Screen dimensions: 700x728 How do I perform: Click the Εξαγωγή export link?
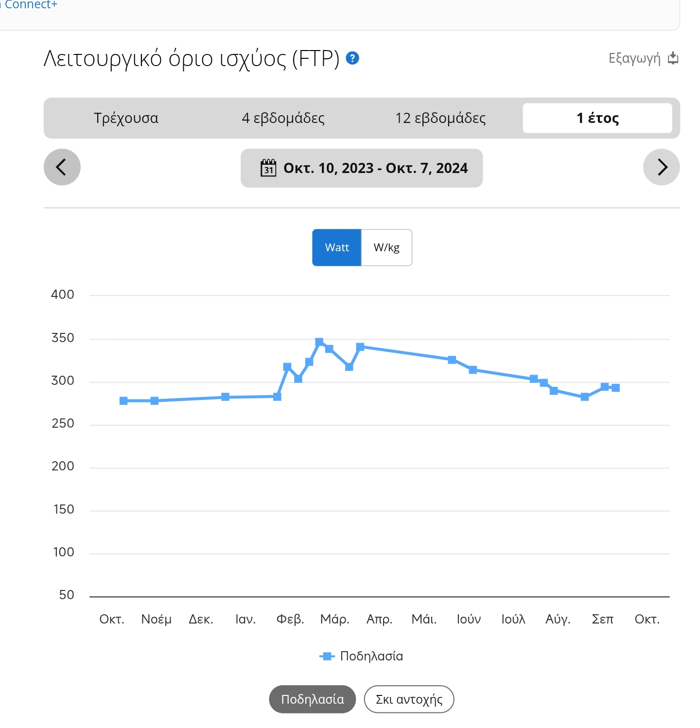pos(634,58)
